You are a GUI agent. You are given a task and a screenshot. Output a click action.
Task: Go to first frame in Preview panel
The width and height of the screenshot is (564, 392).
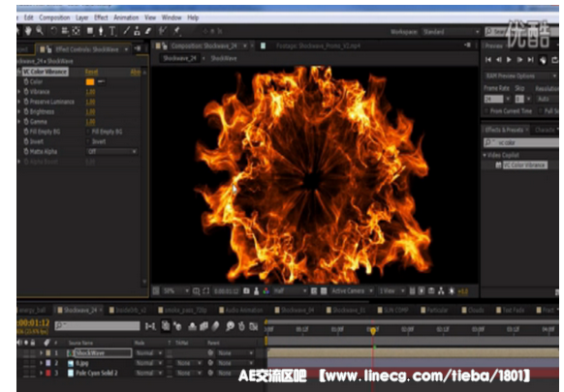[x=488, y=60]
